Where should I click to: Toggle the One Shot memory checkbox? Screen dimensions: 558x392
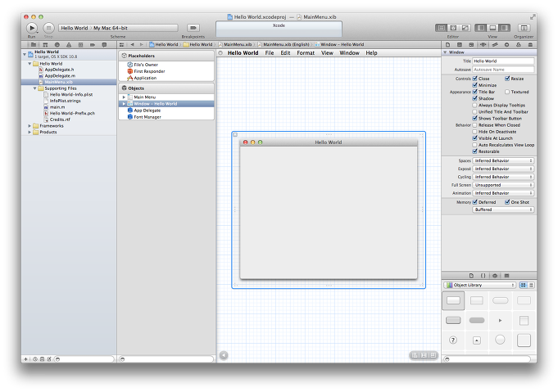point(507,202)
